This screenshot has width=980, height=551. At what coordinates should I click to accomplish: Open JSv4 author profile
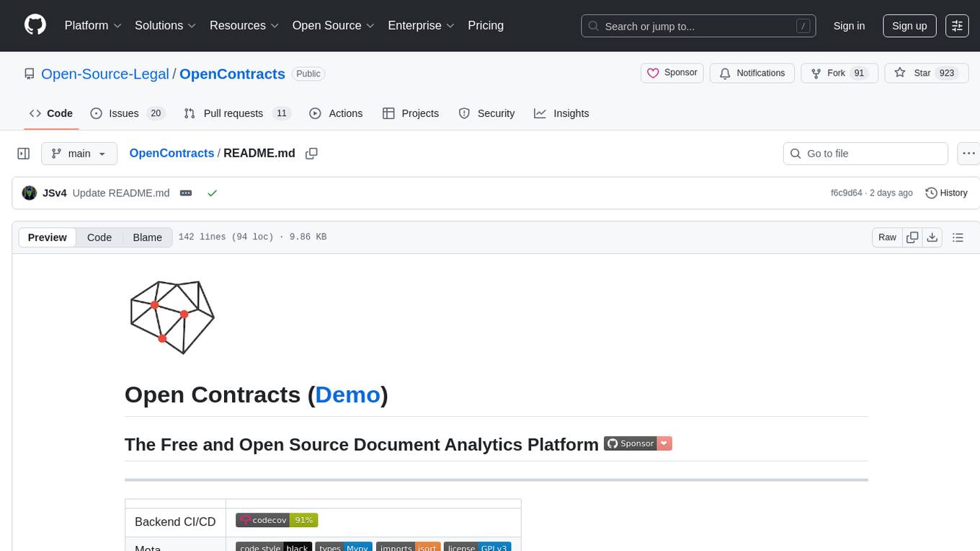[x=55, y=193]
